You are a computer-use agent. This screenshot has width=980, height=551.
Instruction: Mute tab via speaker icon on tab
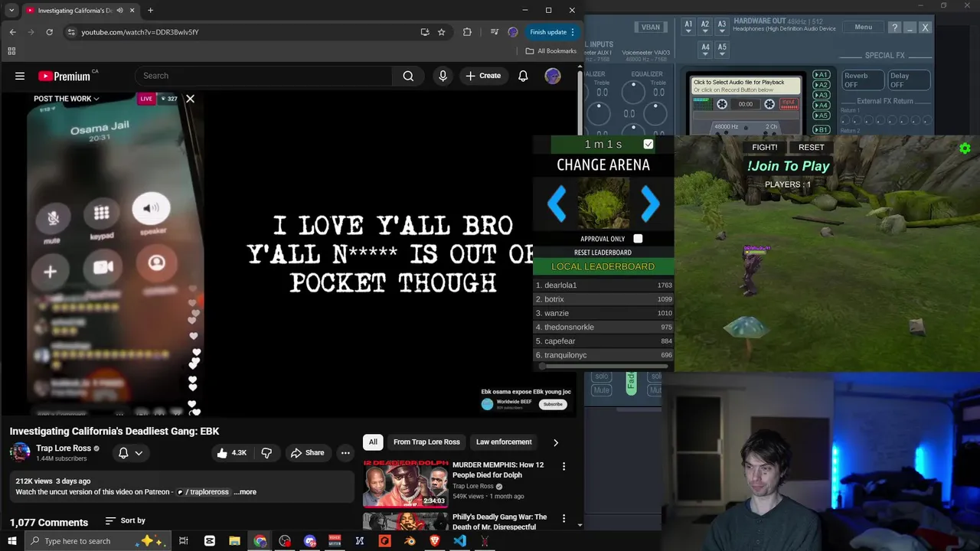point(119,11)
